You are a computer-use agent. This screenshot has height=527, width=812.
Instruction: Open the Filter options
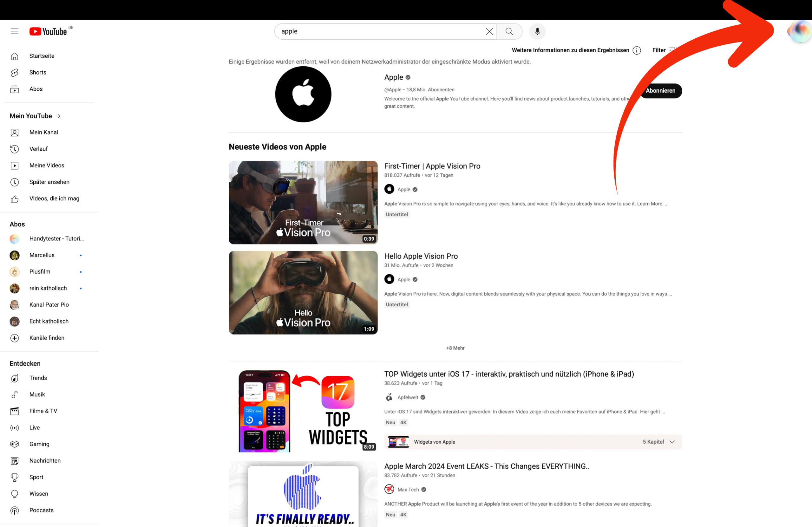point(659,50)
